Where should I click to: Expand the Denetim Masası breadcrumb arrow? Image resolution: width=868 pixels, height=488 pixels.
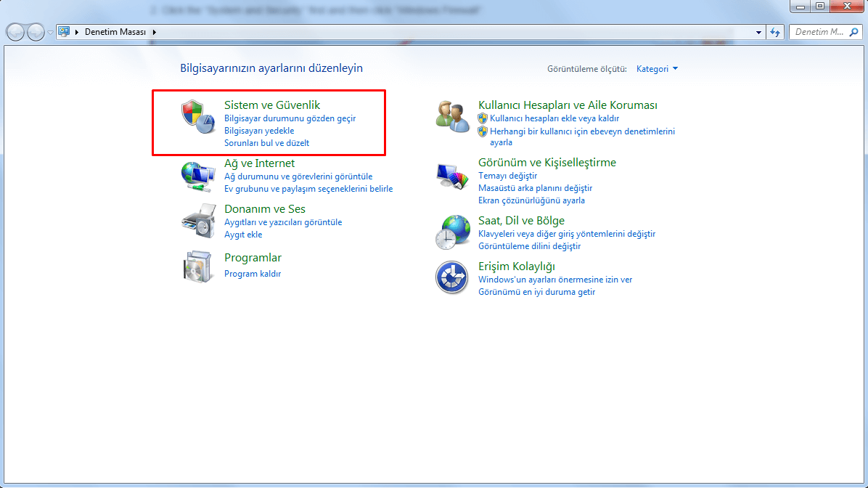pyautogui.click(x=154, y=32)
